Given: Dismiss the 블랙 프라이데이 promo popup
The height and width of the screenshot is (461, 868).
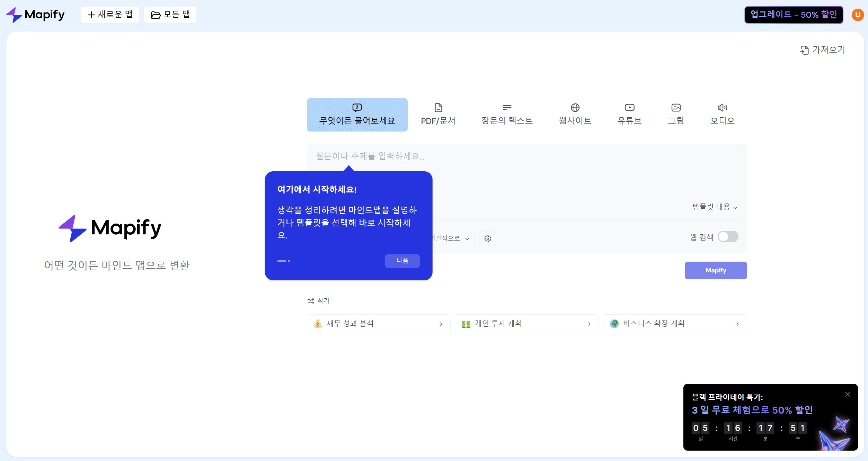Looking at the screenshot, I should (x=847, y=395).
